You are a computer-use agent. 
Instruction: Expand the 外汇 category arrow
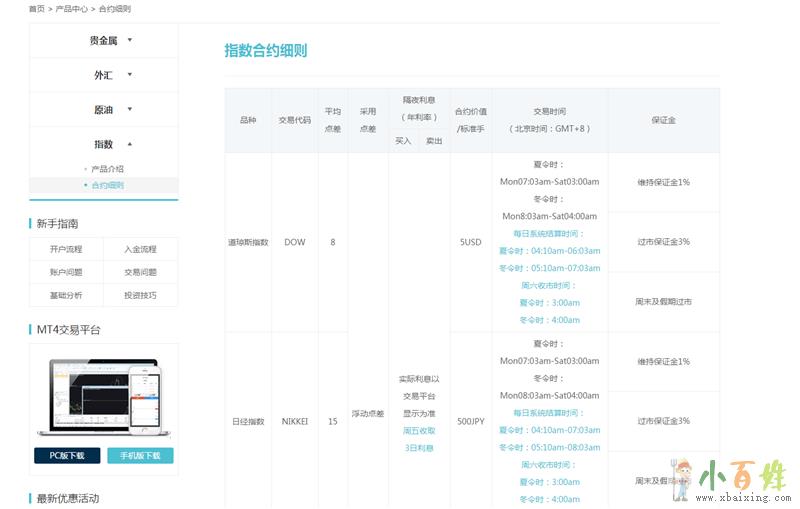[x=130, y=75]
